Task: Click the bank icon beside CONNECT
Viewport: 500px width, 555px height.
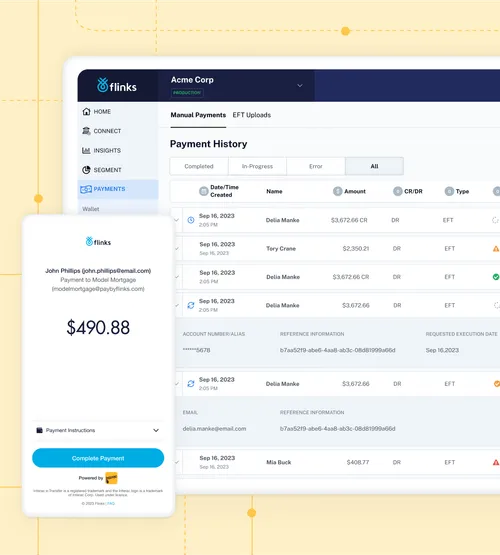Action: point(86,131)
